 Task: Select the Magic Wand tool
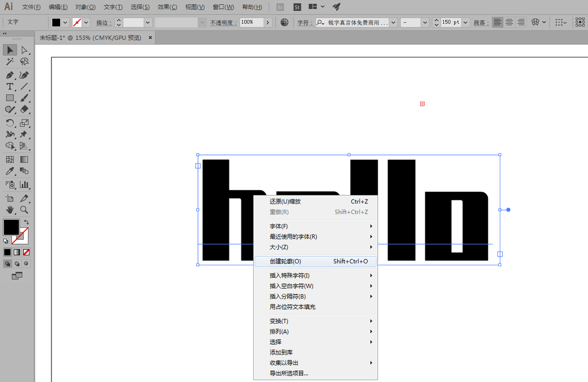point(10,62)
